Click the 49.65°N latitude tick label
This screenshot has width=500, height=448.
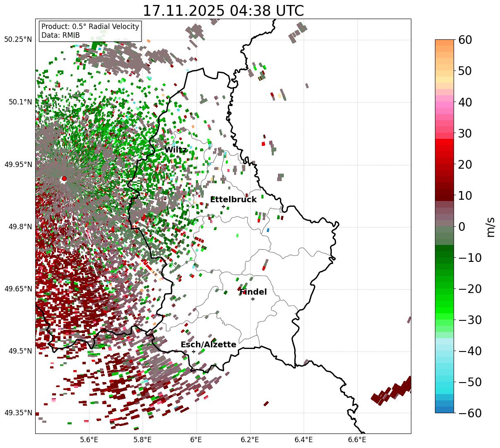pyautogui.click(x=18, y=289)
